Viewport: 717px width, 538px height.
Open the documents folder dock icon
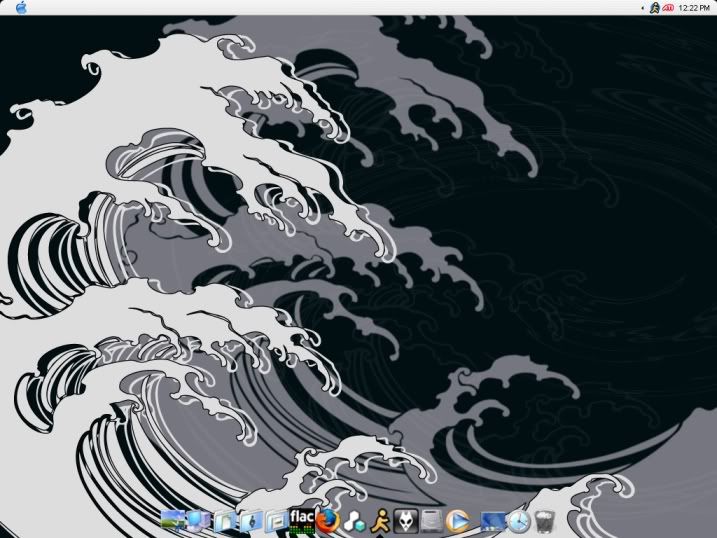[x=225, y=521]
